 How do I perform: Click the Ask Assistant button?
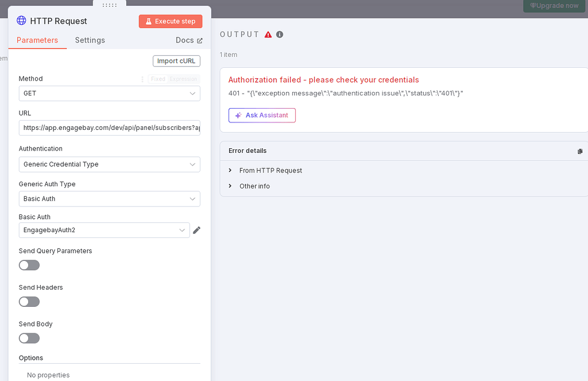click(x=262, y=116)
